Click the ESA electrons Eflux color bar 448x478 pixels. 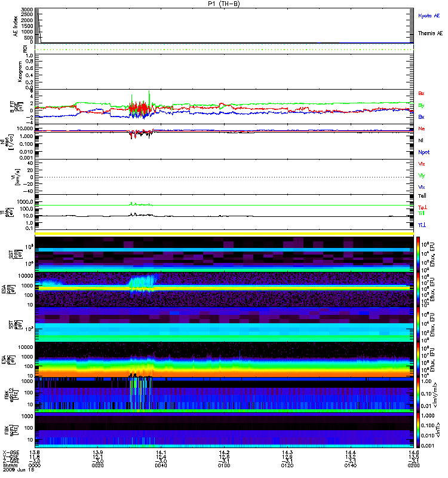pyautogui.click(x=418, y=360)
